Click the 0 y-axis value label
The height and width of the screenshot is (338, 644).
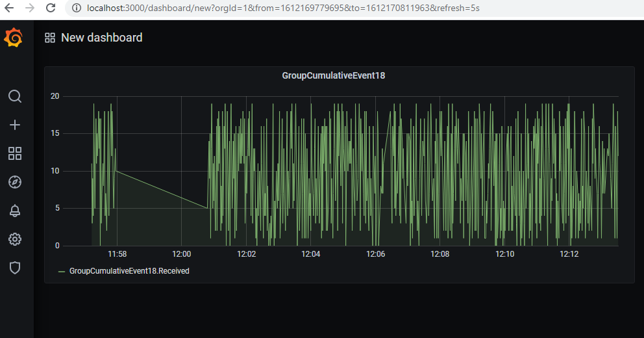(x=58, y=246)
